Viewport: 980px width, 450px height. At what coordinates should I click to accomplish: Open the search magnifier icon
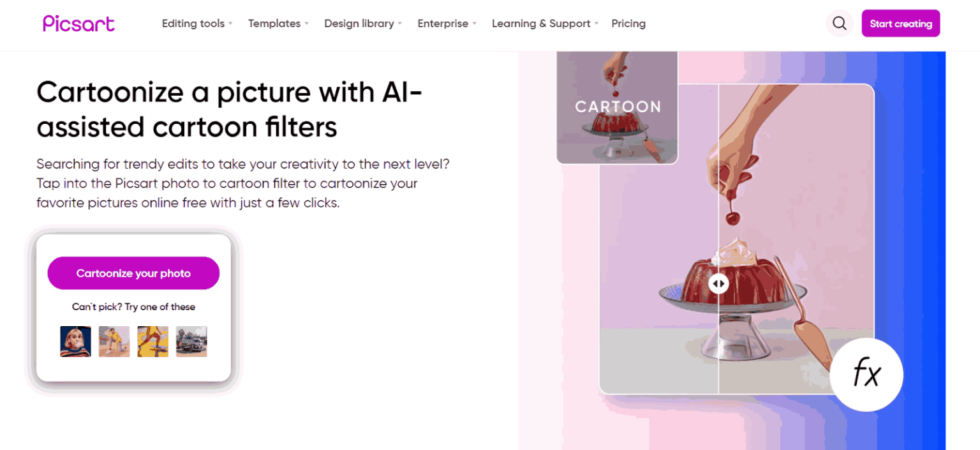click(839, 23)
